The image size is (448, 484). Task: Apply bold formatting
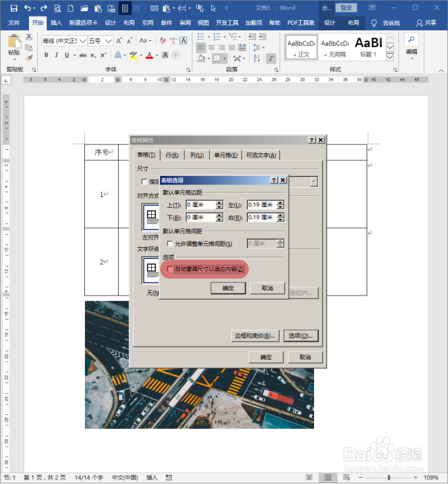click(46, 55)
